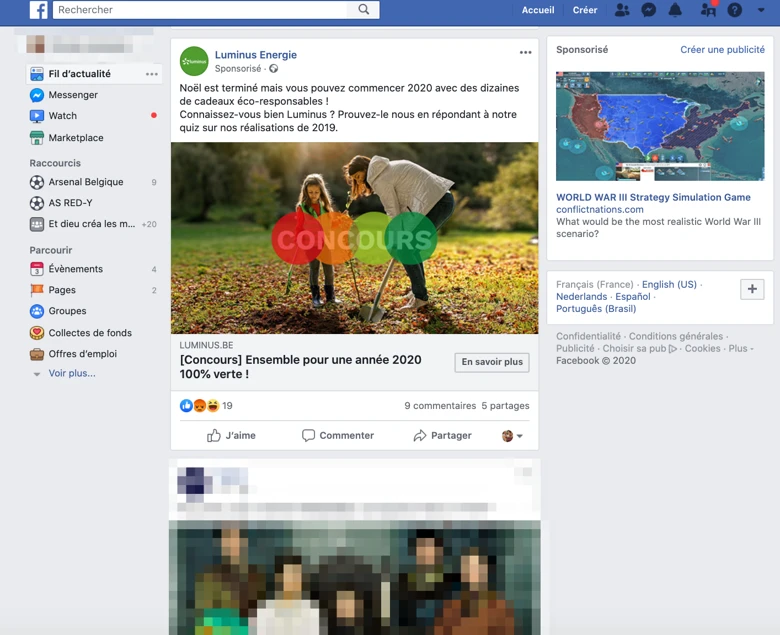Open WORLD WAR III Strategy Simulation Game link
Screen dimensions: 780x635
pos(653,197)
